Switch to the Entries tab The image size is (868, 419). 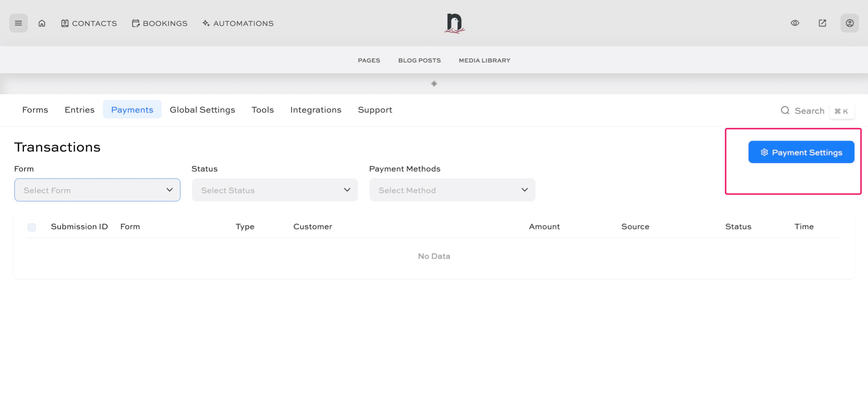pyautogui.click(x=79, y=110)
